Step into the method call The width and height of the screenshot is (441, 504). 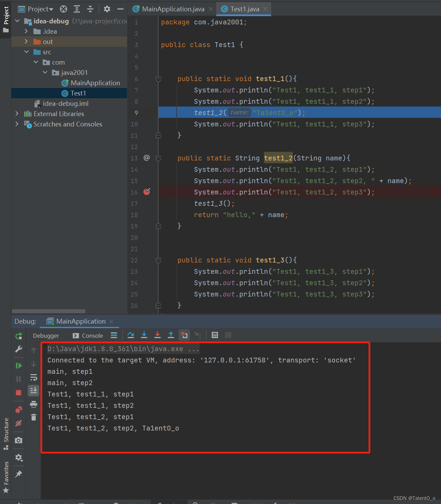click(x=144, y=335)
